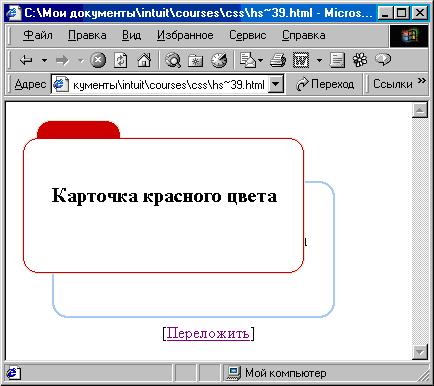
Task: Click the ICQ flower toolbar icon
Action: point(360,60)
